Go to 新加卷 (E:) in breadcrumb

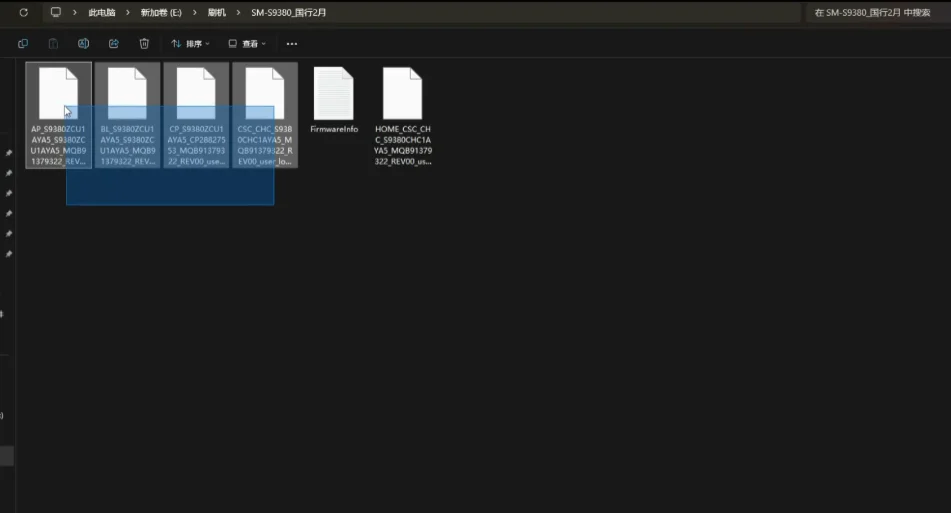pos(161,12)
